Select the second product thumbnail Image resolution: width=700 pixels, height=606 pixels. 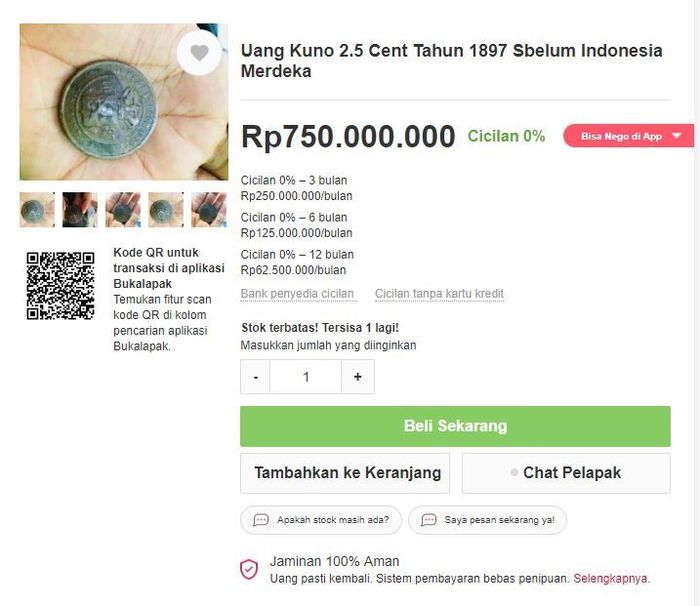pos(80,210)
